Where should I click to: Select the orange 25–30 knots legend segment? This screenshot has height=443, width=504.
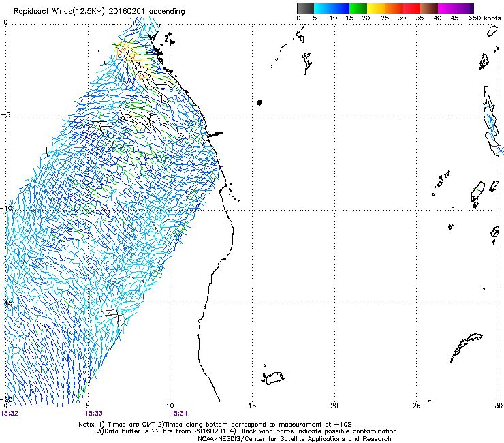click(x=394, y=8)
